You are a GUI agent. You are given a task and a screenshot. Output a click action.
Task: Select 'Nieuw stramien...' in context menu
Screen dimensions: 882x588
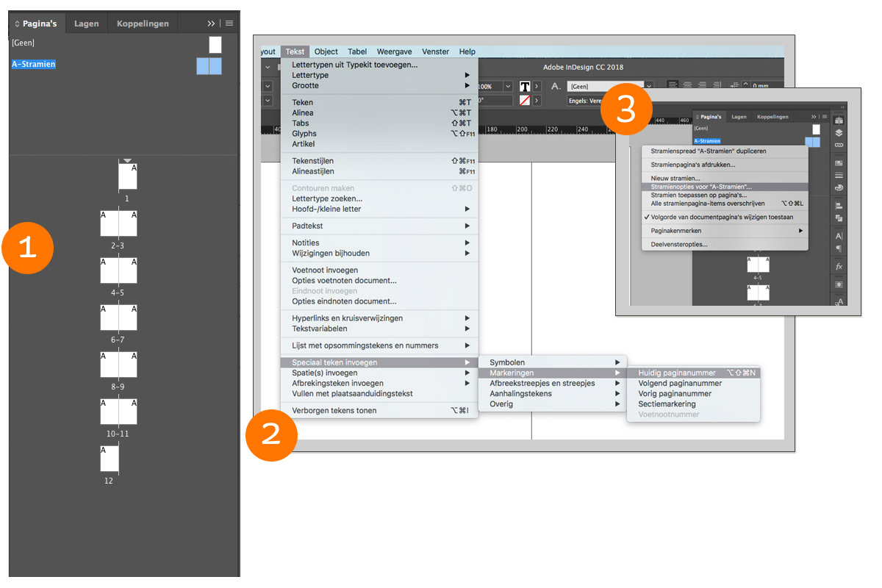point(725,179)
